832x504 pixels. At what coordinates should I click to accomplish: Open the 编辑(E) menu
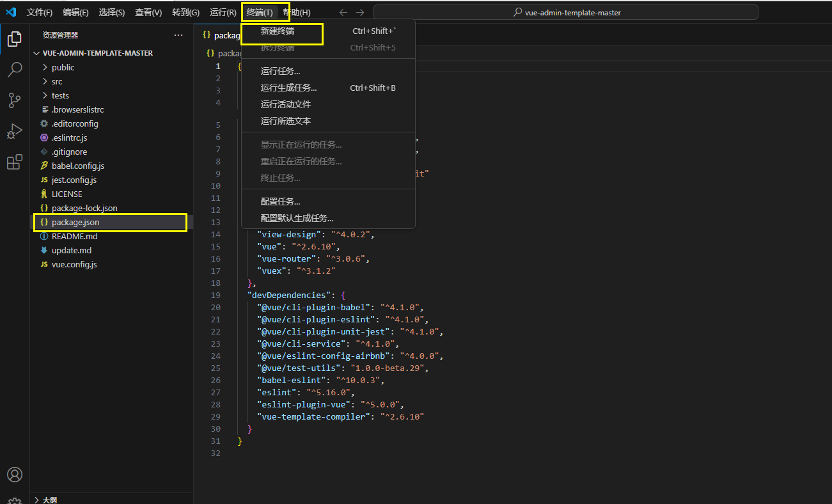[75, 12]
